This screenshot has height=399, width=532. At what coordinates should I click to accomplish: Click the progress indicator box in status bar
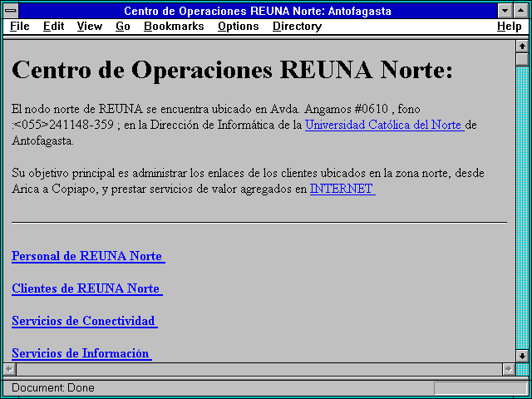tap(480, 388)
